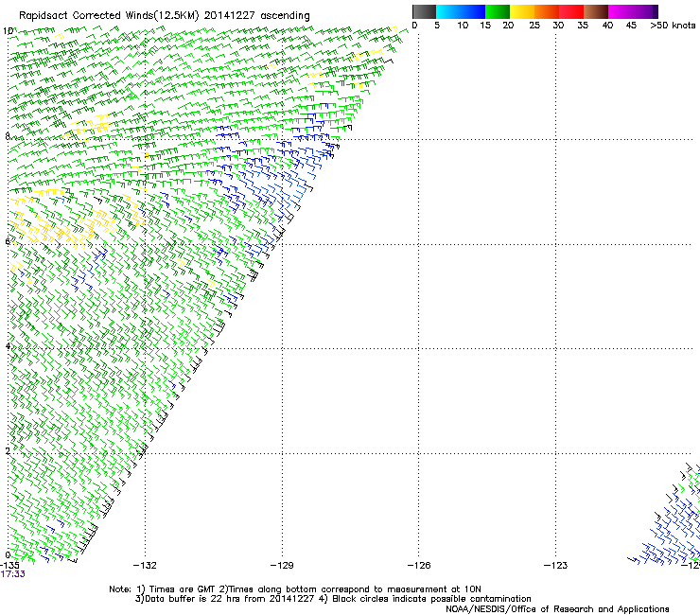Screen dimensions: 700x615
Task: Click the brown 35-40 knots color segment
Action: 596,11
